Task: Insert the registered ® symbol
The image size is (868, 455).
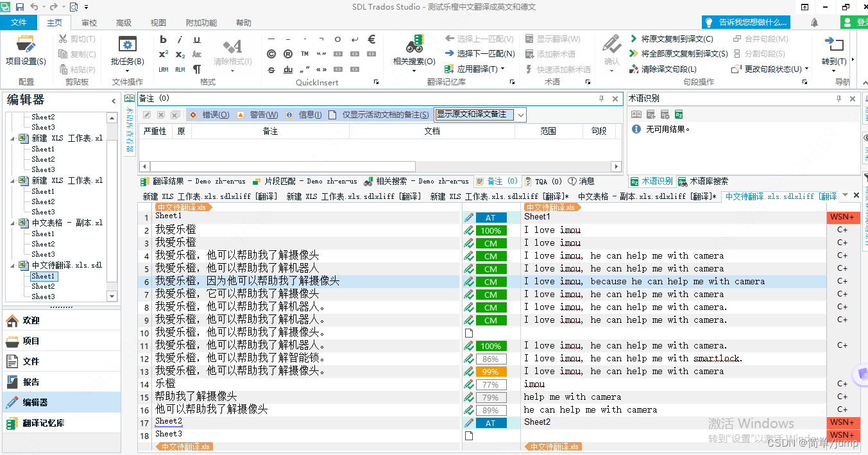Action: (288, 54)
